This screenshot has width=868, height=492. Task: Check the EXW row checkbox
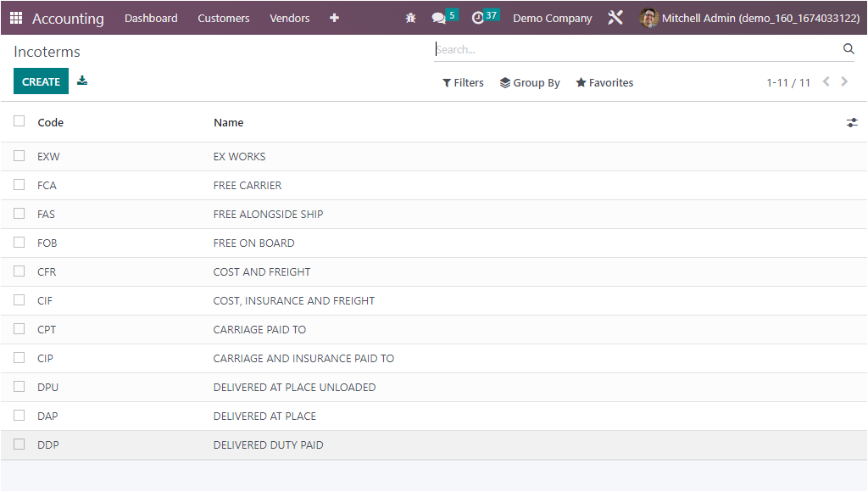tap(19, 156)
